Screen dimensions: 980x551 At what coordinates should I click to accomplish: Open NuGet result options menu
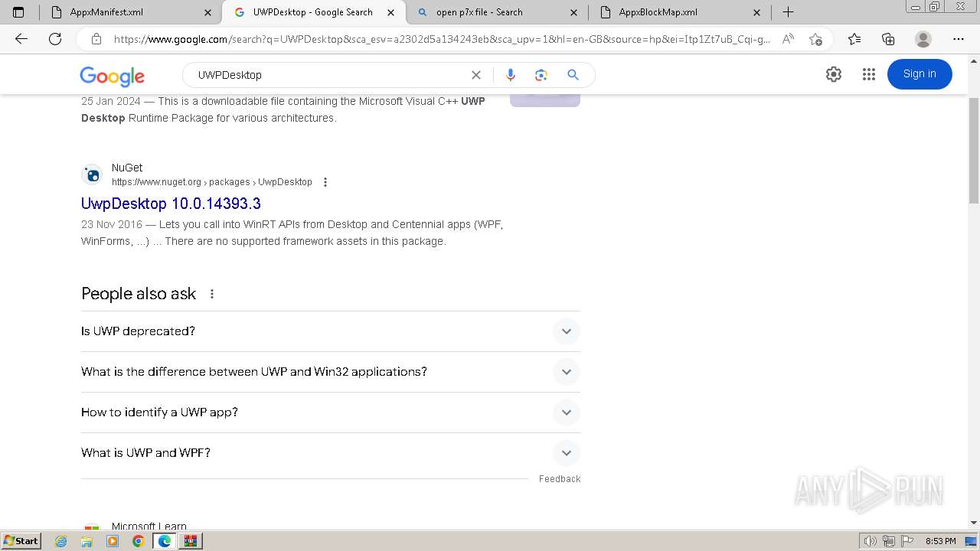[x=325, y=182]
